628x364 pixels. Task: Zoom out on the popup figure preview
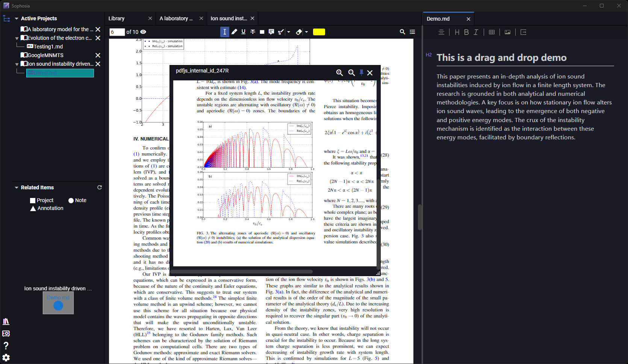click(351, 72)
